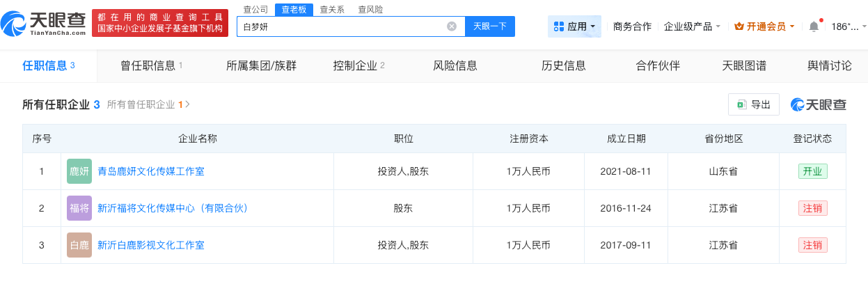Click the 2017-09-11 founding date cell

click(626, 245)
